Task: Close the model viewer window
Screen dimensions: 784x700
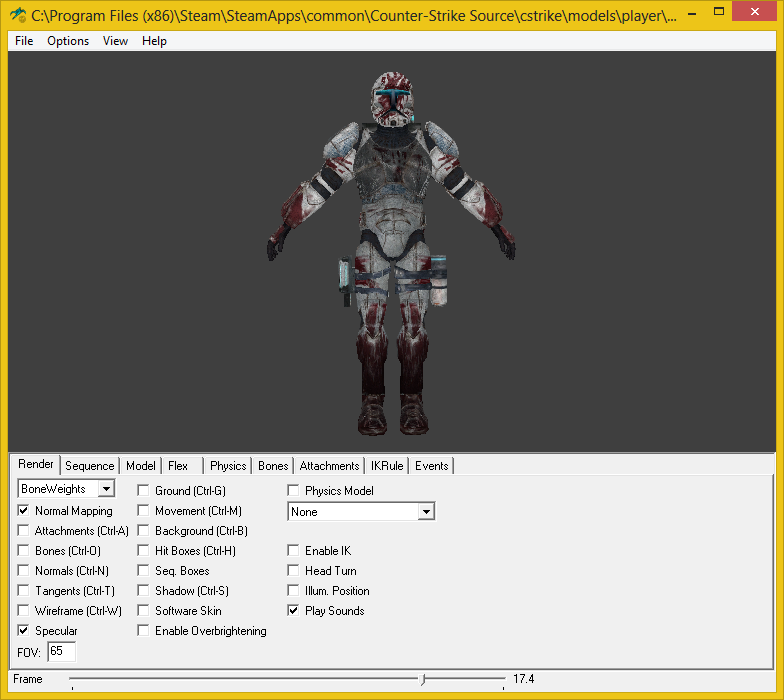Action: 754,11
